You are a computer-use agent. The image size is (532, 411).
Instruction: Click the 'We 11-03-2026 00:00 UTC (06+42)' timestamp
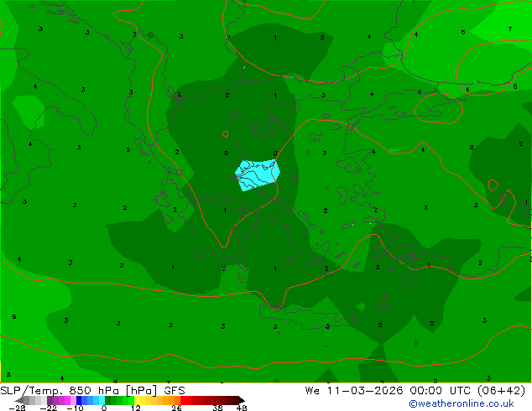[415, 391]
